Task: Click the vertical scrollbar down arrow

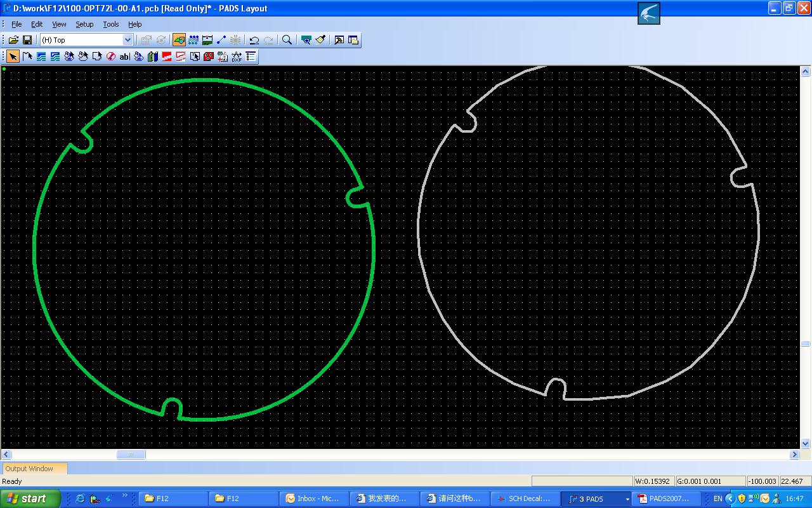Action: point(806,444)
